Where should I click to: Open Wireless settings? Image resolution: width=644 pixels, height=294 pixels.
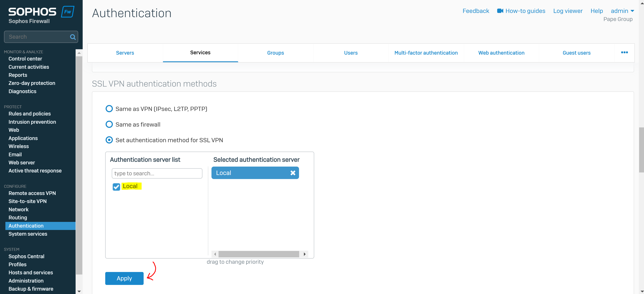click(19, 146)
